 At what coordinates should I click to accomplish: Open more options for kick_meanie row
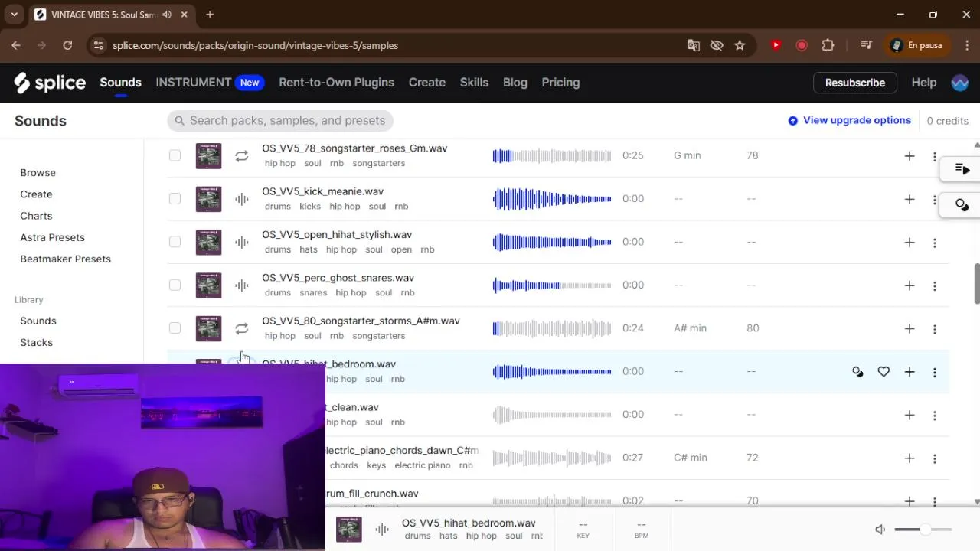pos(935,199)
